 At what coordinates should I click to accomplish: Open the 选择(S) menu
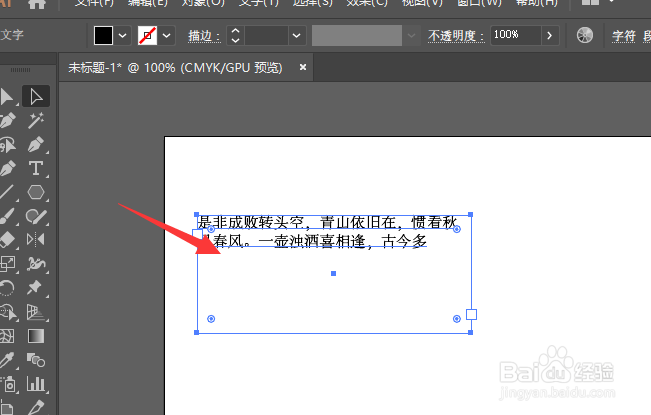tap(312, 3)
